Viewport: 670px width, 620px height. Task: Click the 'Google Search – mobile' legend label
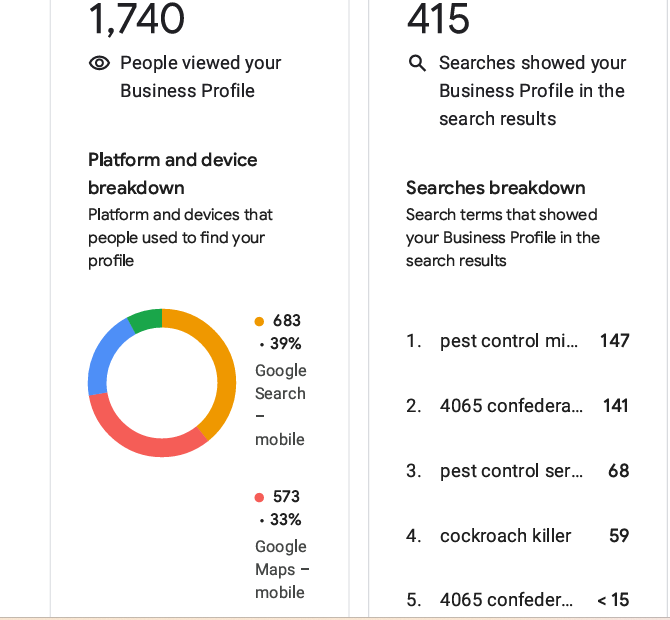pyautogui.click(x=281, y=405)
